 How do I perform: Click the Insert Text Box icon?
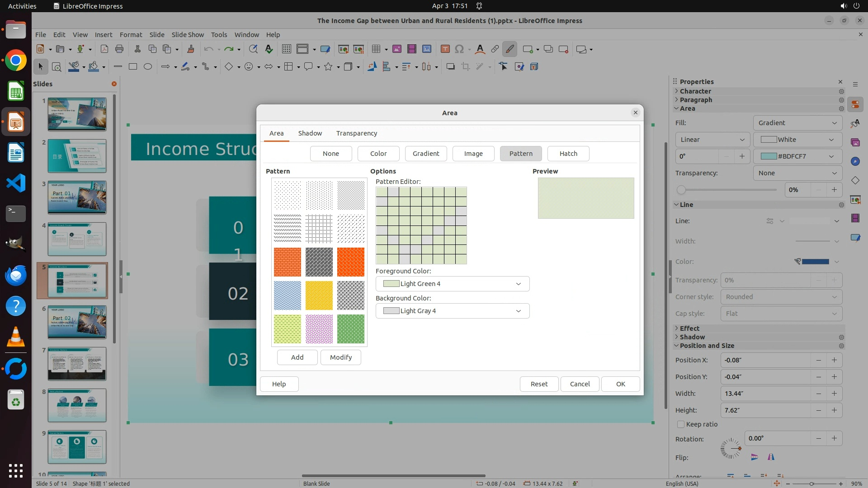445,49
